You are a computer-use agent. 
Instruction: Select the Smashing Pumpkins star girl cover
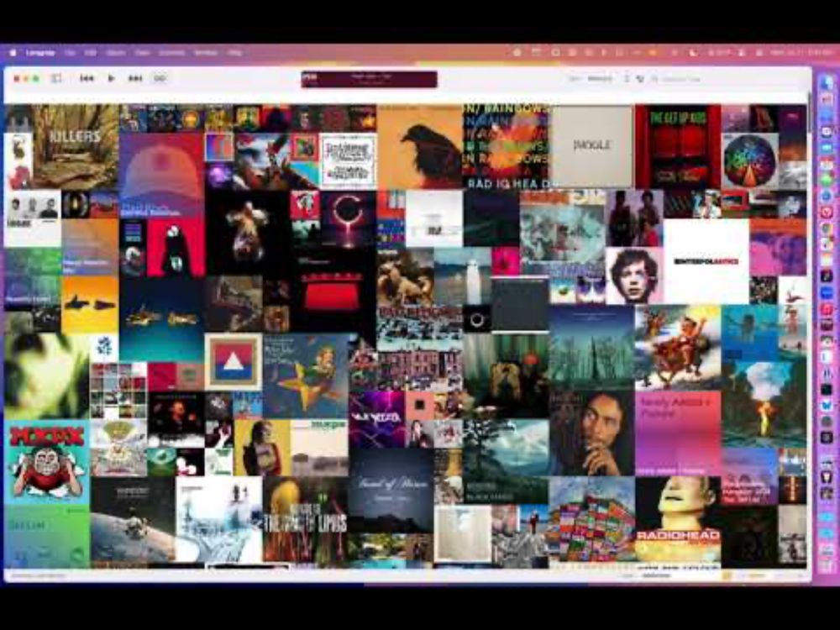click(305, 375)
